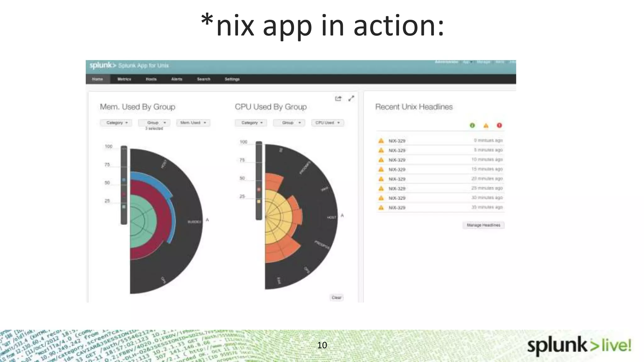Screen dimensions: 644x362
Task: Switch to the Hosts tab
Action: pyautogui.click(x=151, y=79)
